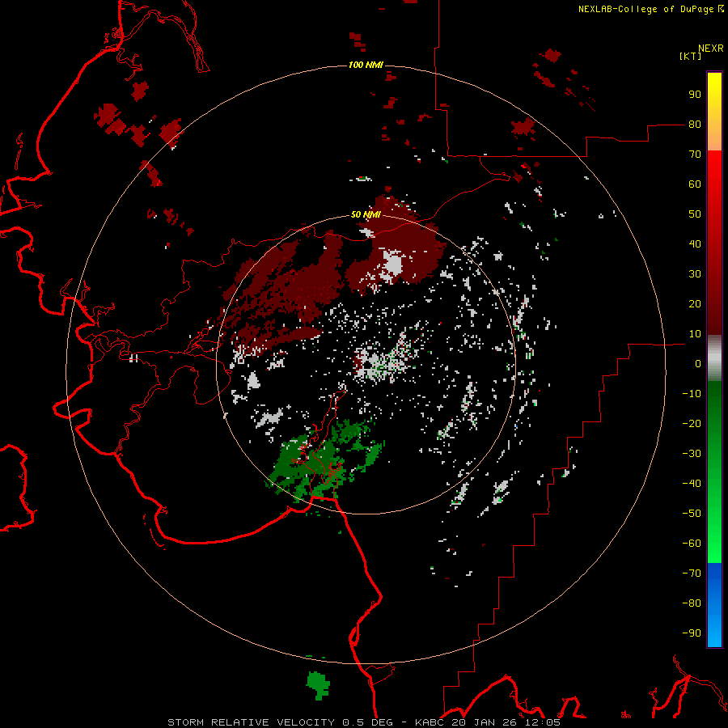This screenshot has width=728, height=728.
Task: Click the positive 50 scale value
Action: pos(695,214)
